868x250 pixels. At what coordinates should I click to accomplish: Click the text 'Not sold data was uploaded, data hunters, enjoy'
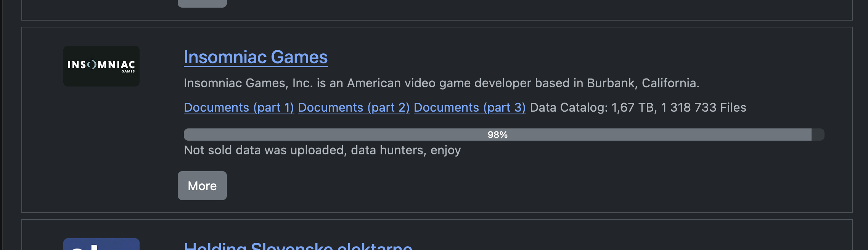coord(322,150)
